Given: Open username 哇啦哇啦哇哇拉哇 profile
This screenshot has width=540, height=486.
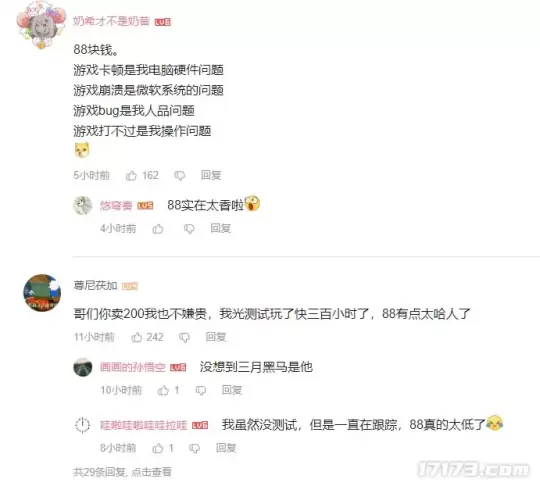Looking at the screenshot, I should pyautogui.click(x=144, y=425).
